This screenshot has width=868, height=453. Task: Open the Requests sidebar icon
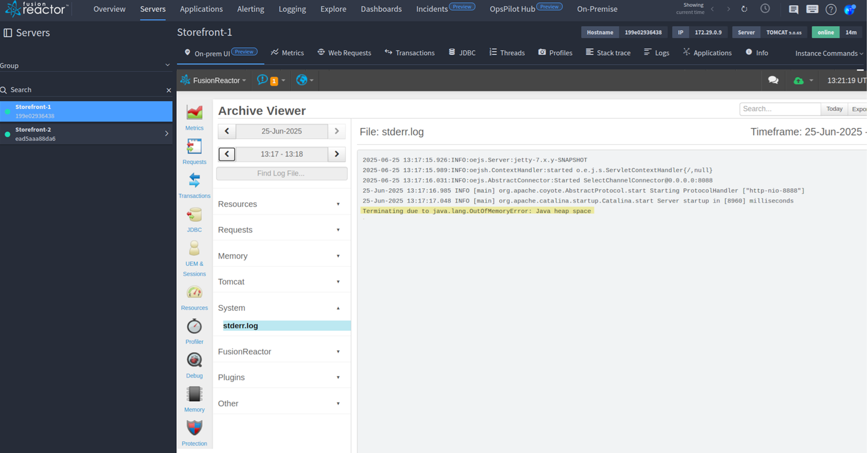point(194,147)
